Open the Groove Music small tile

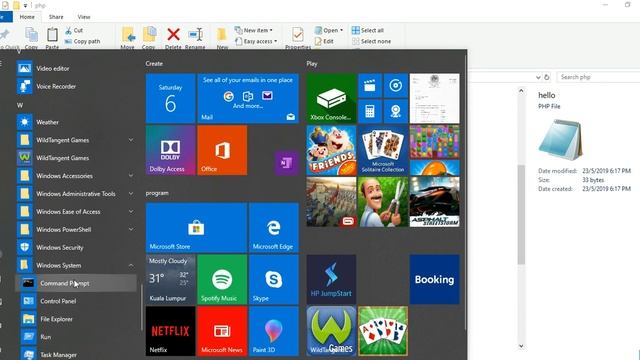[396, 86]
